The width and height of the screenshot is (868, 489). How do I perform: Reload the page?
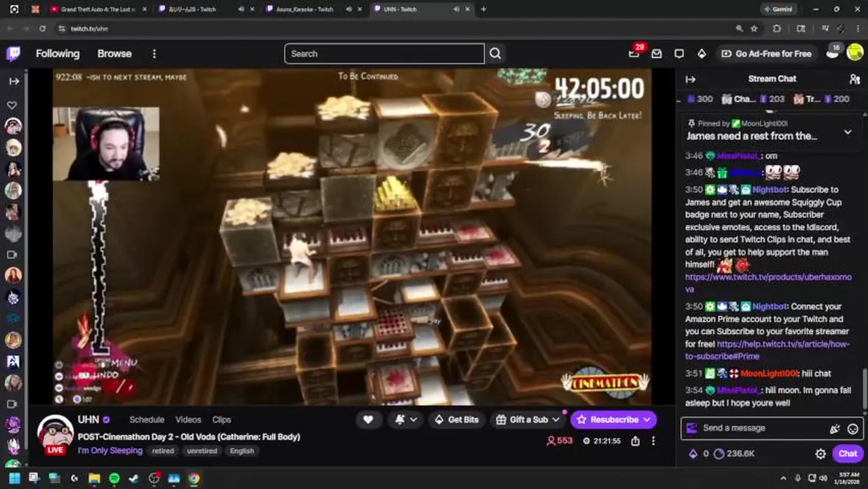pos(42,29)
